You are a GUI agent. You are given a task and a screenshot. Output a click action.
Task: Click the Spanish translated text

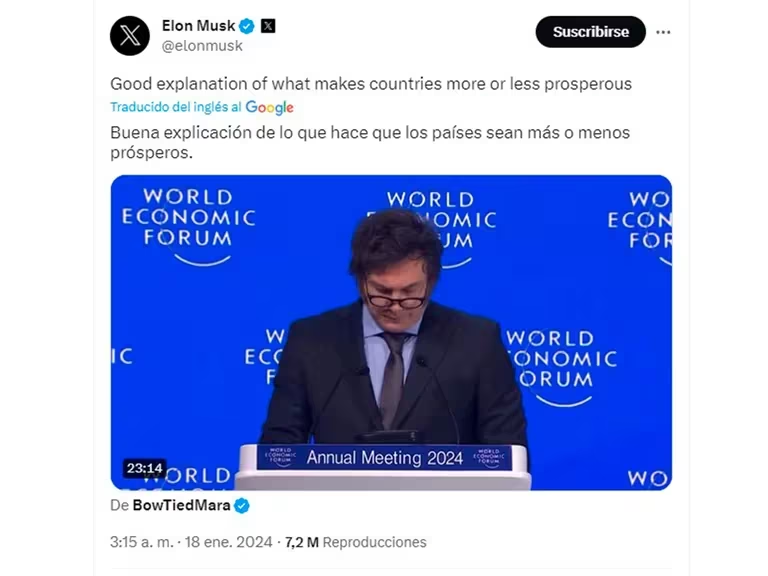coord(370,143)
